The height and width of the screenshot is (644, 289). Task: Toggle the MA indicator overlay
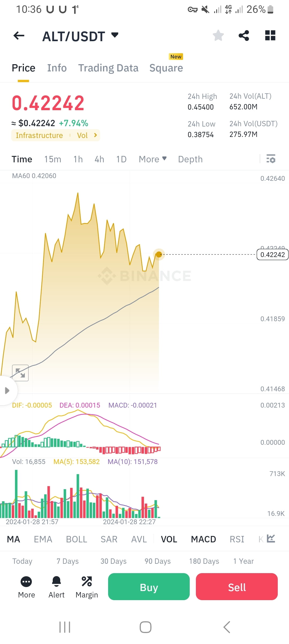point(13,539)
